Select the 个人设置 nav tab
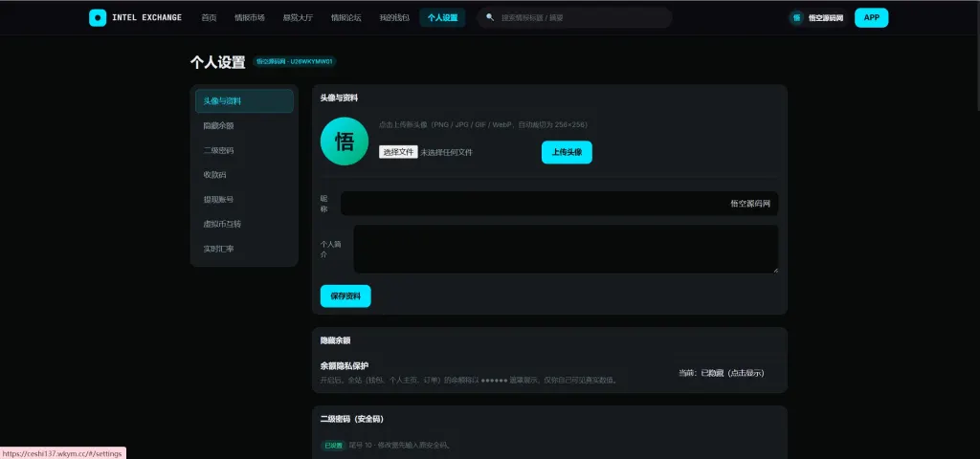This screenshot has height=459, width=980. 442,17
